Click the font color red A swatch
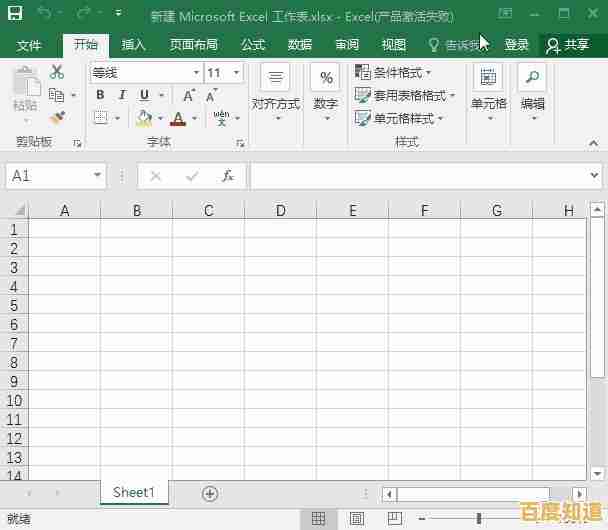 click(x=178, y=118)
